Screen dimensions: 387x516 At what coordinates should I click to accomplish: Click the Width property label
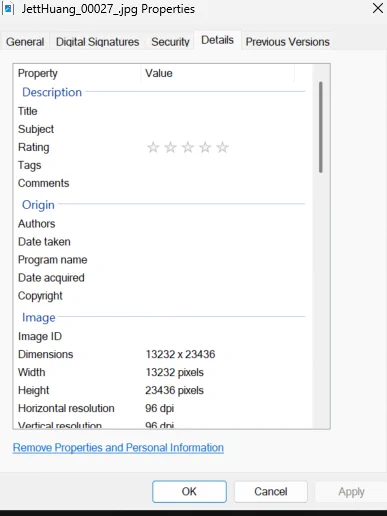[x=31, y=372]
